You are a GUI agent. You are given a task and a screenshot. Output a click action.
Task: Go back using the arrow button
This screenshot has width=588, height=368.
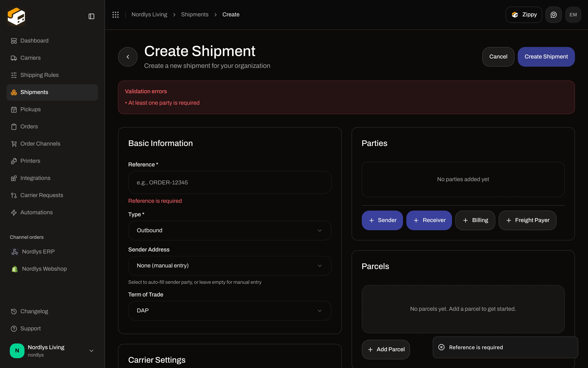[128, 57]
